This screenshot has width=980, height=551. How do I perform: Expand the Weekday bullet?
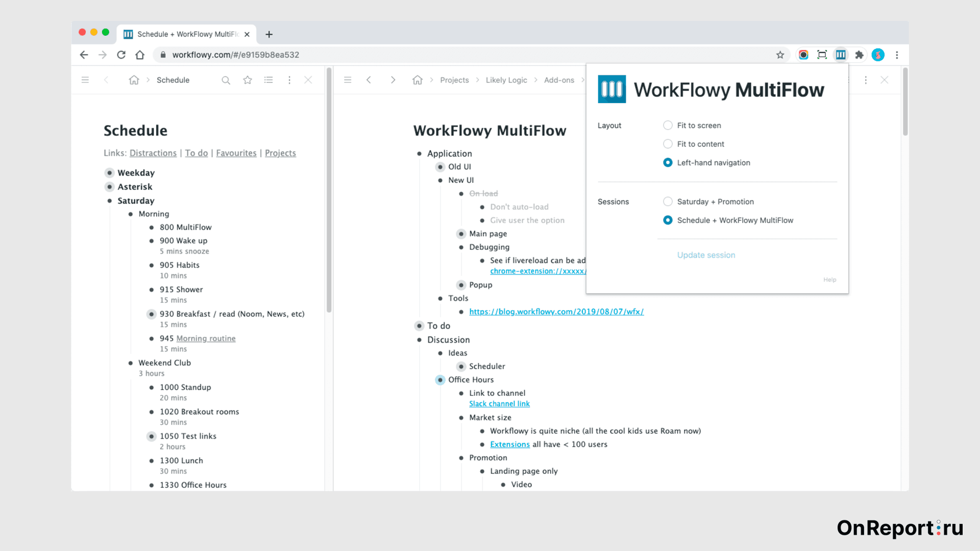click(109, 173)
